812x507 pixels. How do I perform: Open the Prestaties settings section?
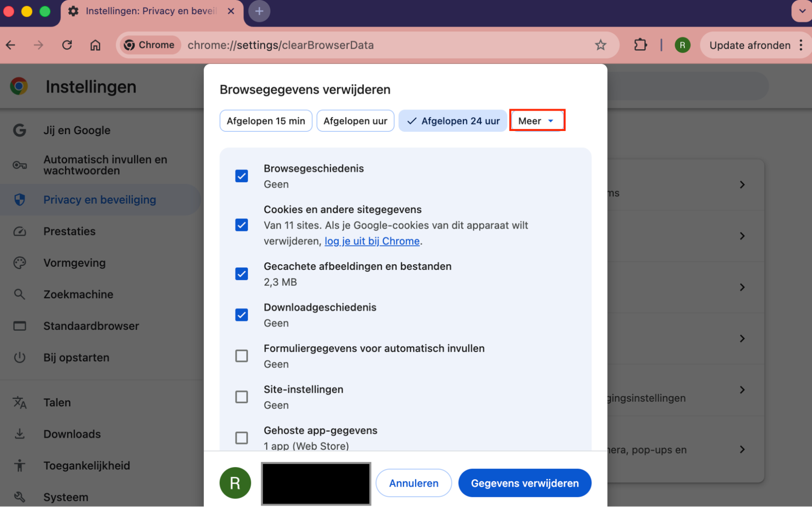(101, 231)
